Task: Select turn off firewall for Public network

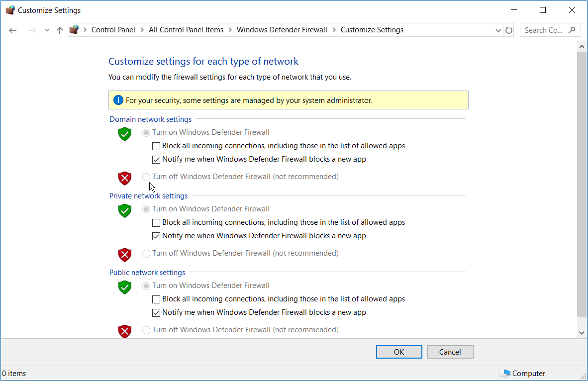Action: (x=146, y=329)
